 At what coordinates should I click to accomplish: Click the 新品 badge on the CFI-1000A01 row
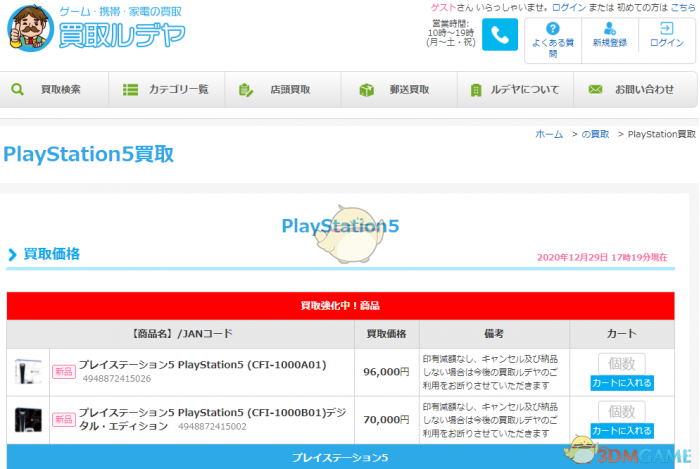pos(64,372)
